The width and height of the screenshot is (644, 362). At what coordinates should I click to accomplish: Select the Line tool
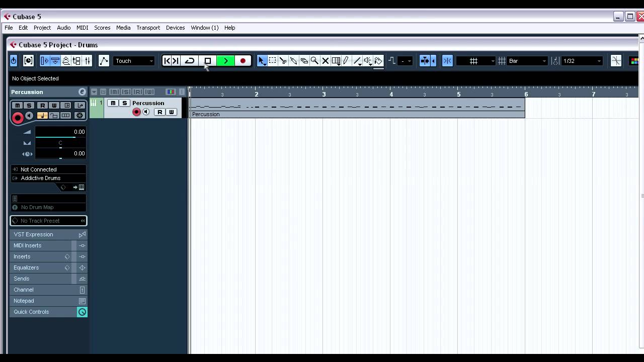click(x=357, y=61)
